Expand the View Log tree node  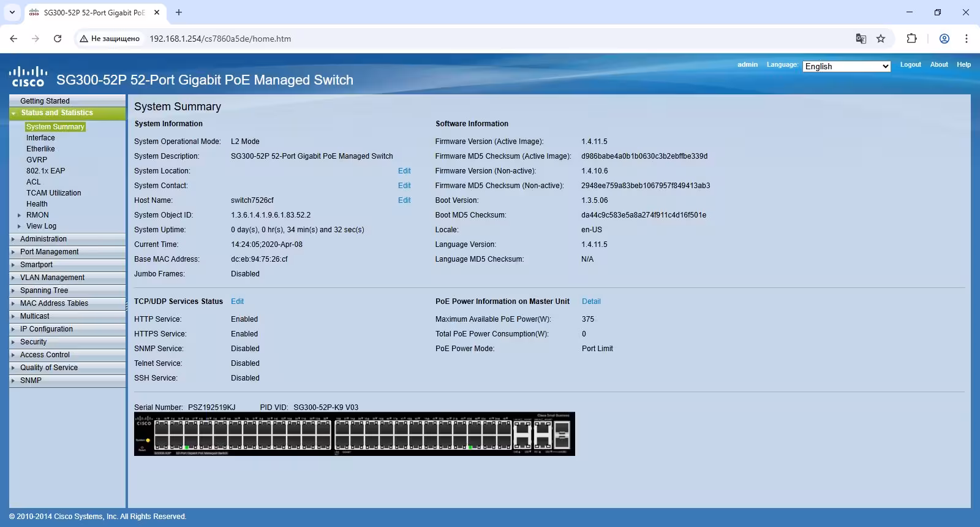[x=20, y=226]
